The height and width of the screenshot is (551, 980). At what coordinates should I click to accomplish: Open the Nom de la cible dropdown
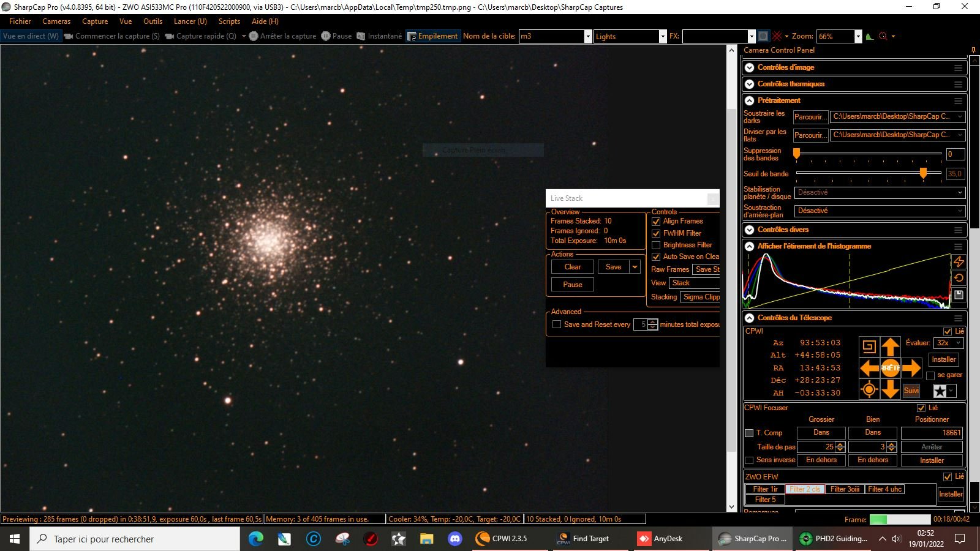click(588, 36)
